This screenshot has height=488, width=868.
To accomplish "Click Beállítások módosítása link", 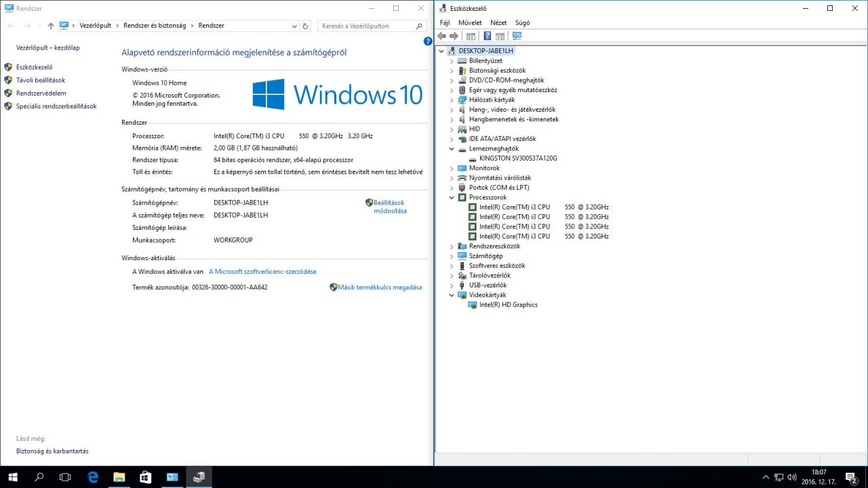I will point(390,207).
